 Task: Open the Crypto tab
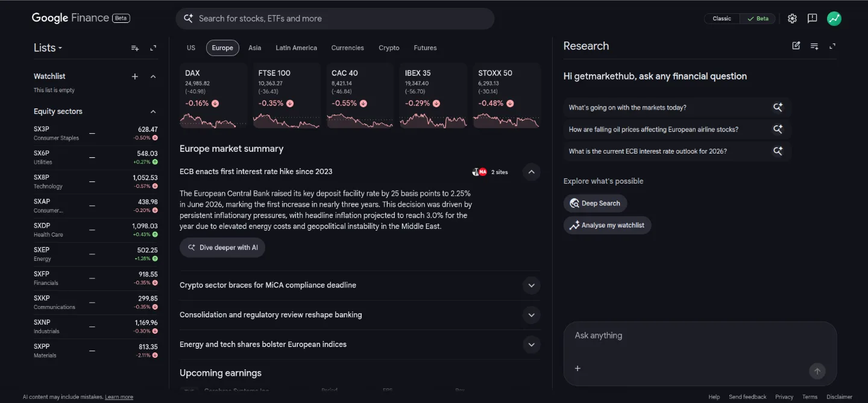(x=389, y=48)
